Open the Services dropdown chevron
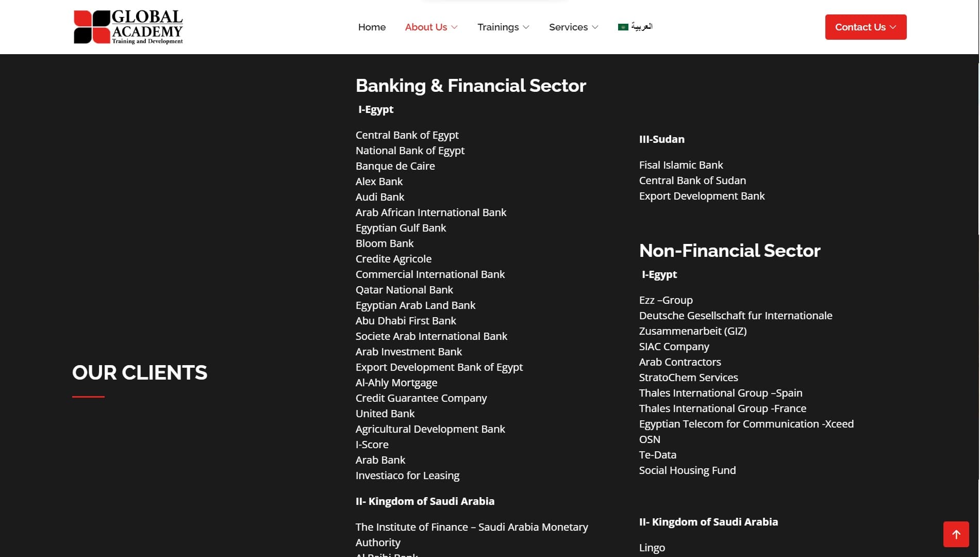The image size is (980, 557). (x=595, y=27)
